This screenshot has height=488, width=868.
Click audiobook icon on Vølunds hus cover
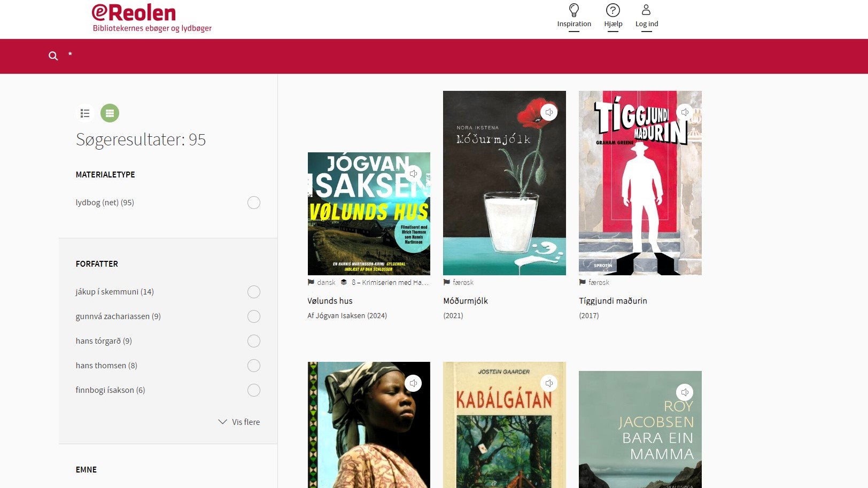[413, 174]
